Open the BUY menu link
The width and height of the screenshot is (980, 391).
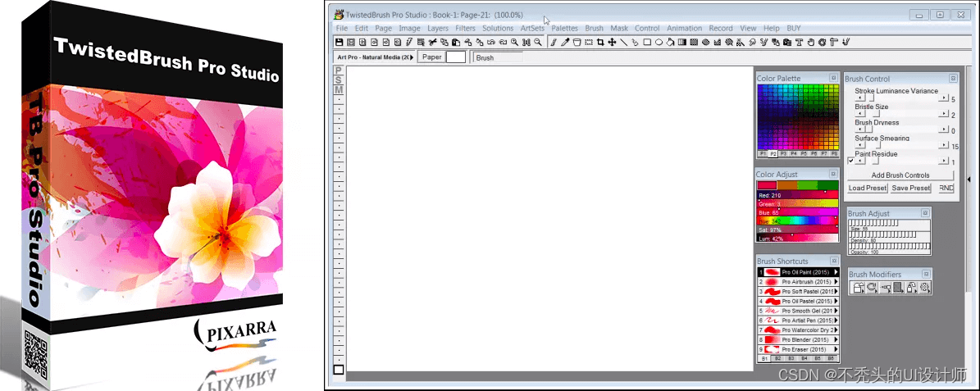(x=793, y=28)
